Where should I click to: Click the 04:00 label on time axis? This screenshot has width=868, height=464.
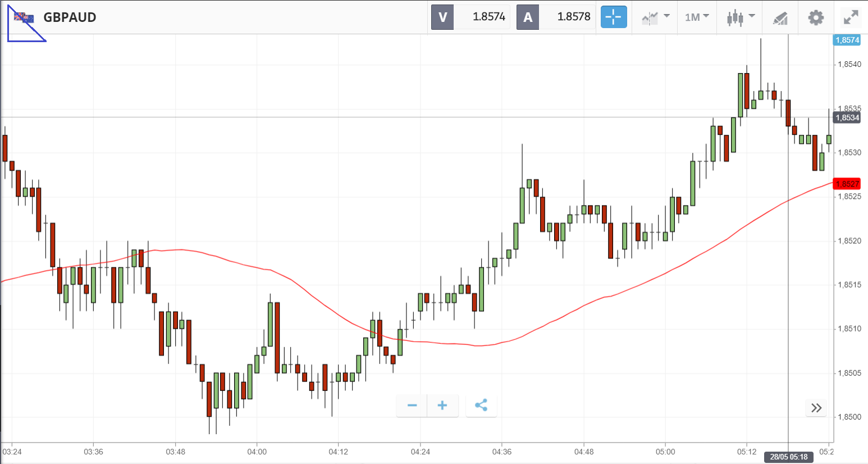click(x=257, y=452)
